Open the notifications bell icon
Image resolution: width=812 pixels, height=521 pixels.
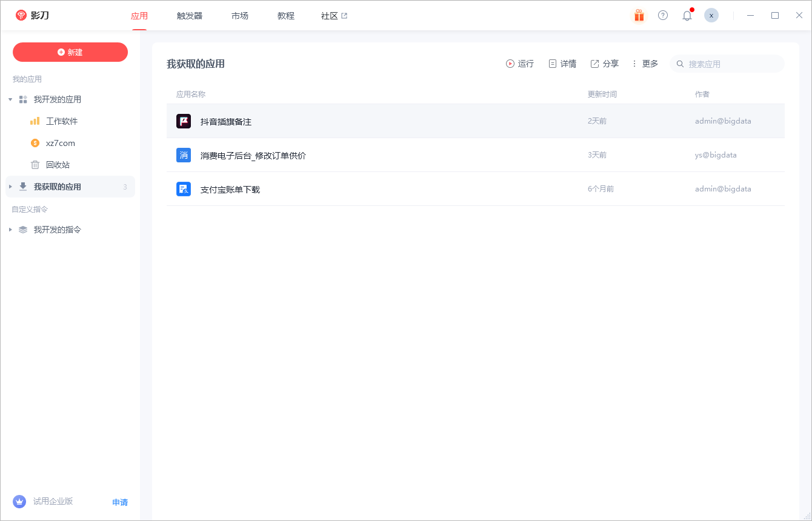[x=687, y=16]
